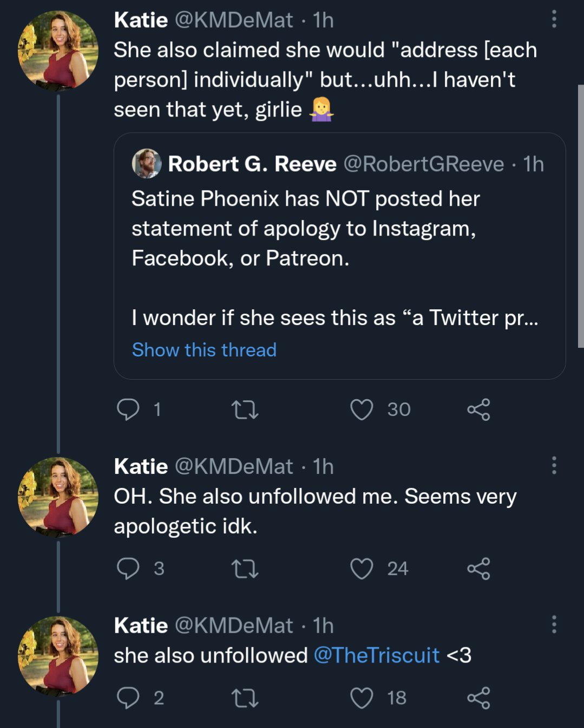The width and height of the screenshot is (584, 728).
Task: Share the tweet mentioning @TheTriscuit
Action: [478, 698]
